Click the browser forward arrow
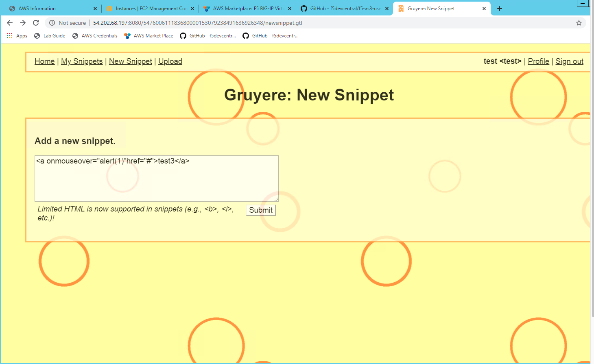This screenshot has width=594, height=364. tap(23, 23)
